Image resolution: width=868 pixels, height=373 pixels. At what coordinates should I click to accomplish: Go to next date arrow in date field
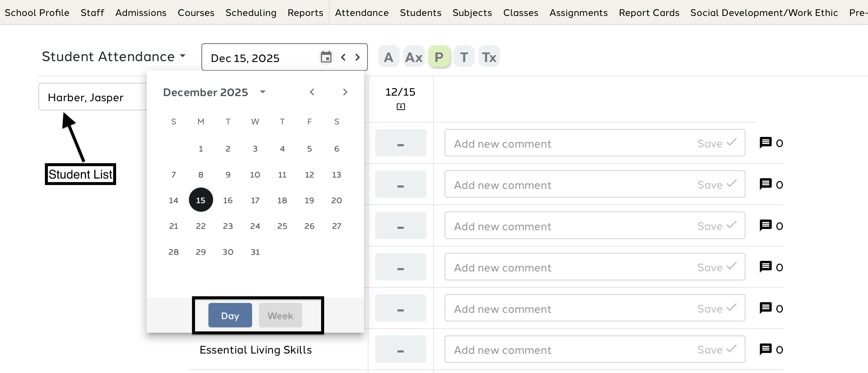(x=357, y=57)
